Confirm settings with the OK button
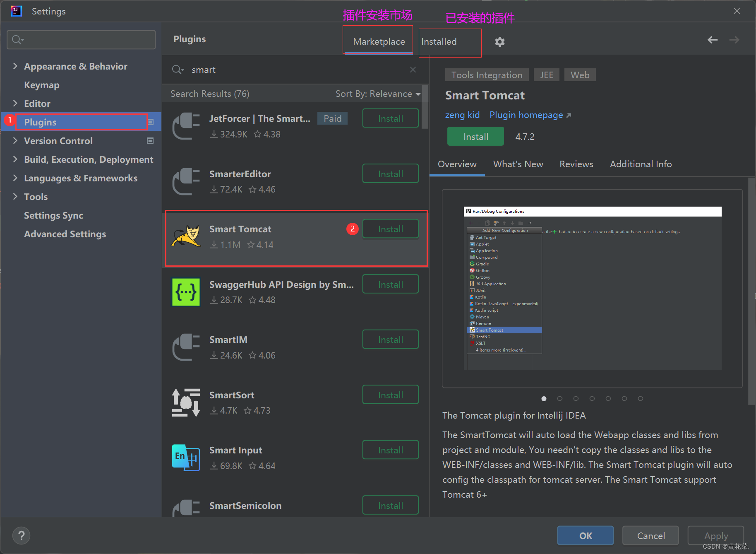This screenshot has height=554, width=756. click(x=586, y=536)
